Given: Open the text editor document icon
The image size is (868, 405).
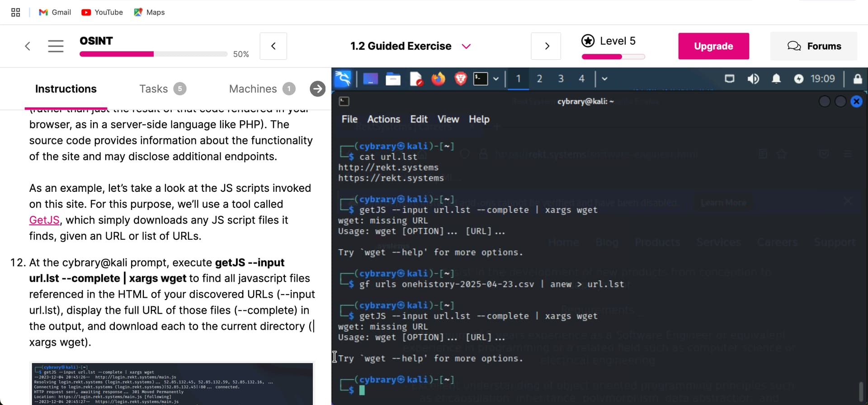Looking at the screenshot, I should [x=415, y=79].
